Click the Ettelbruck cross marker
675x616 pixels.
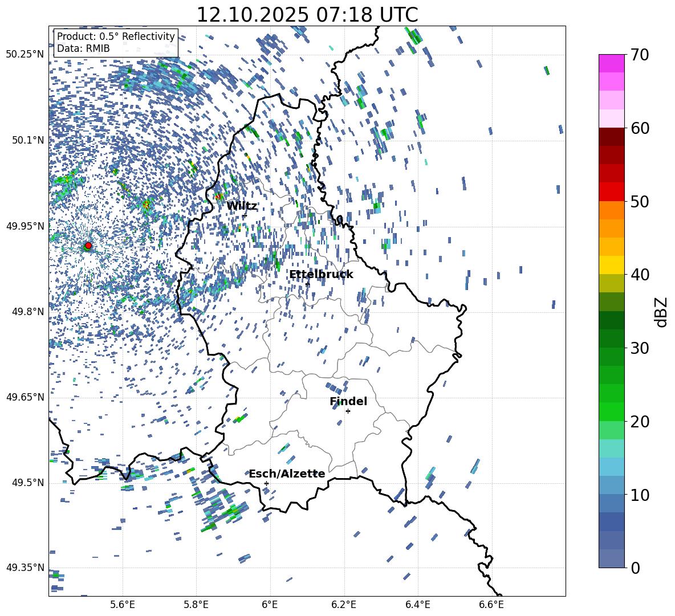click(307, 284)
